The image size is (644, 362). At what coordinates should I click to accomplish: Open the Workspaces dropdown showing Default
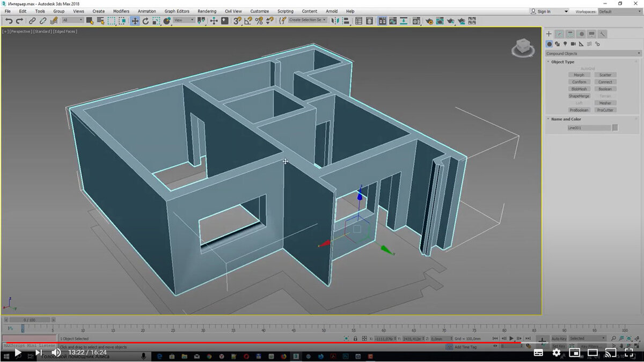pyautogui.click(x=620, y=11)
